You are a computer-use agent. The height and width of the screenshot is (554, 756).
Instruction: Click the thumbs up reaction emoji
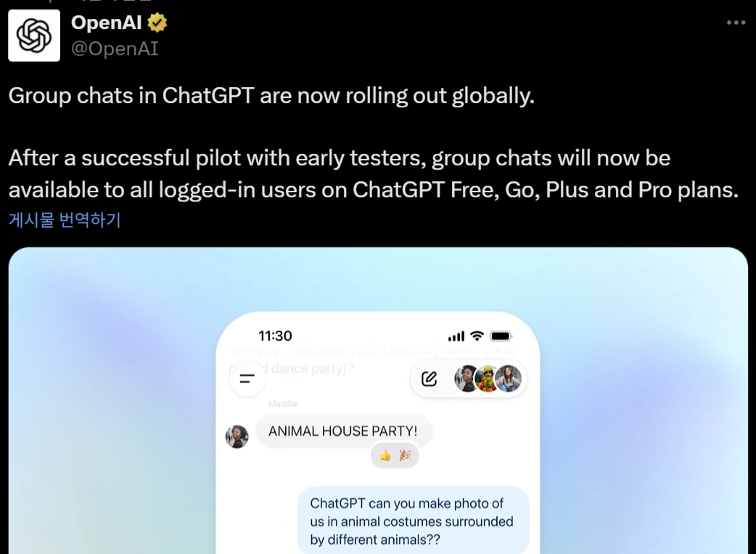click(x=385, y=455)
